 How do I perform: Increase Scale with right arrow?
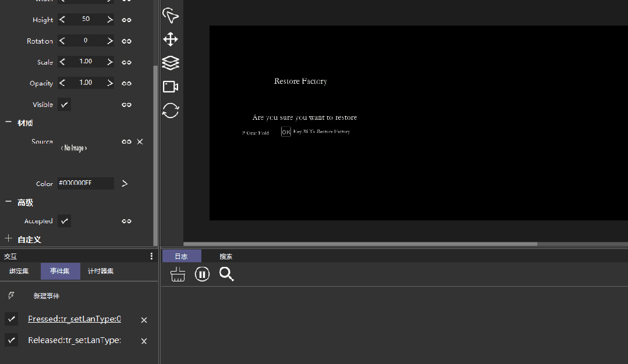tap(110, 62)
